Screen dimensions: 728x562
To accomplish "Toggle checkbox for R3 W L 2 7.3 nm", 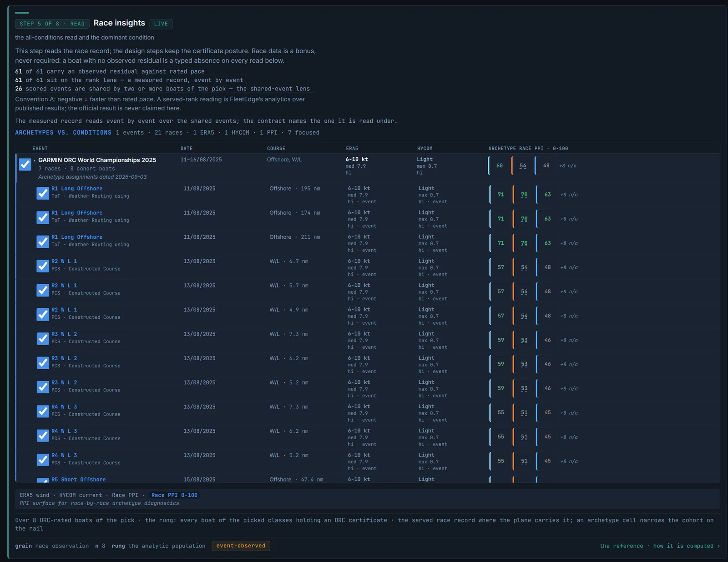I will [x=43, y=339].
